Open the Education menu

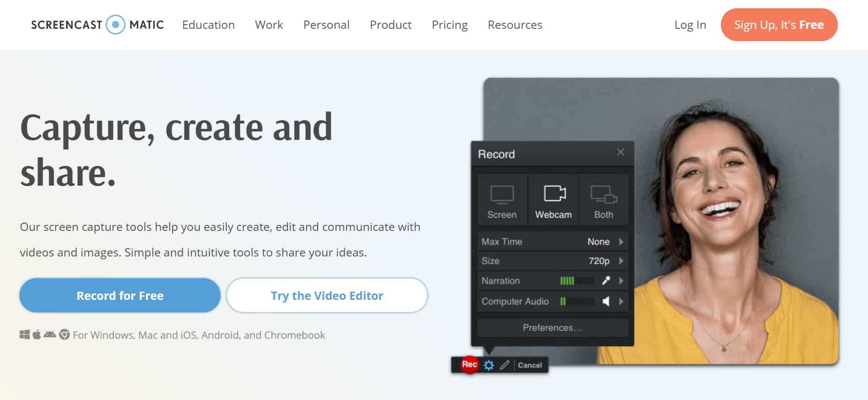coord(208,25)
